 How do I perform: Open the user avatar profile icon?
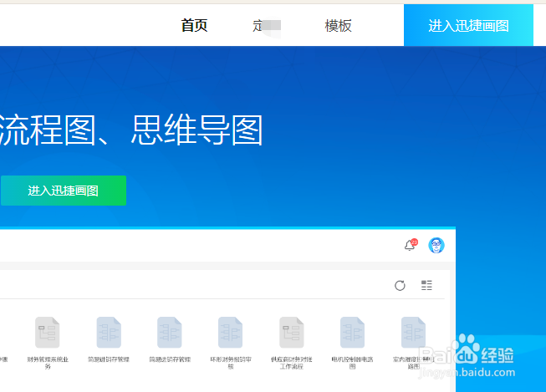436,245
